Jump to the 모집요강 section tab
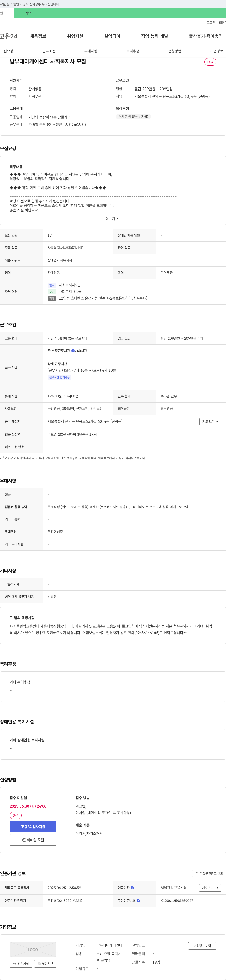Image resolution: width=226 pixels, height=980 pixels. (x=7, y=51)
